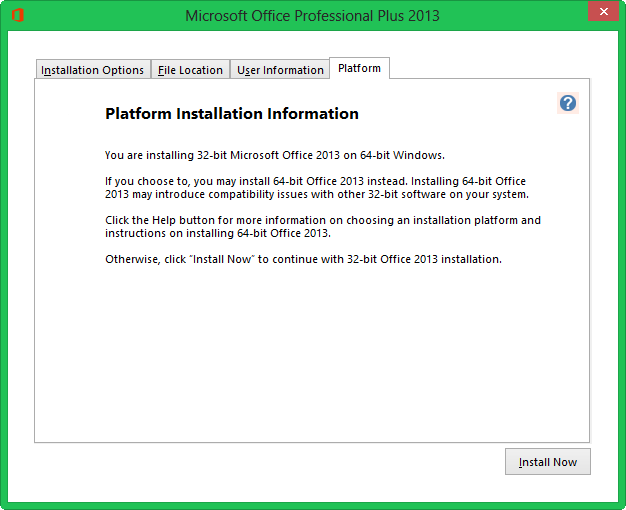Click the sentence 'You are installing 32-bit Microsoft Office'
The width and height of the screenshot is (626, 510).
[274, 155]
